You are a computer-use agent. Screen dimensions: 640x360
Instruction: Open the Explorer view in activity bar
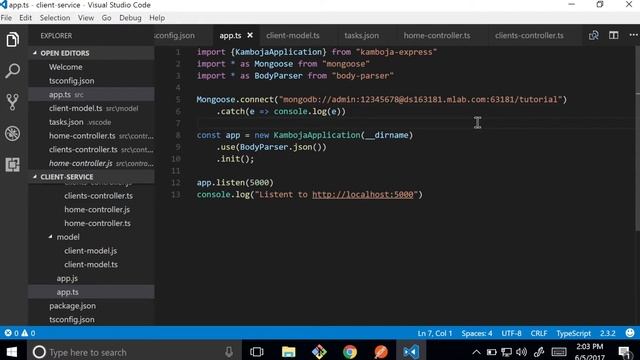tap(12, 40)
